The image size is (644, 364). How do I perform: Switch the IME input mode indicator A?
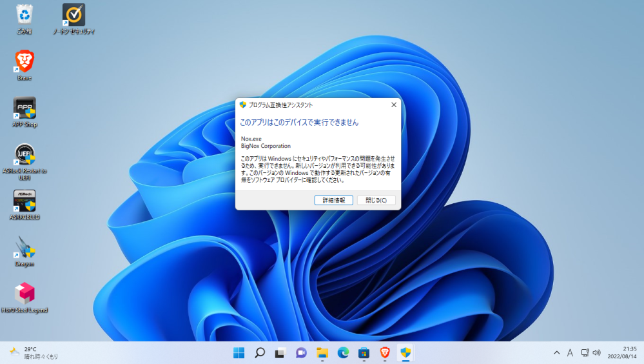(x=570, y=352)
